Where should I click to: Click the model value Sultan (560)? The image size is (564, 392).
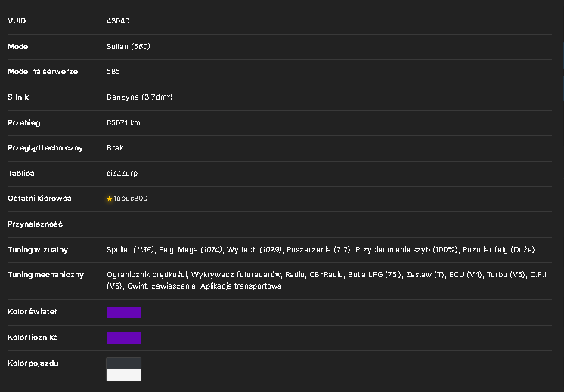click(x=129, y=46)
